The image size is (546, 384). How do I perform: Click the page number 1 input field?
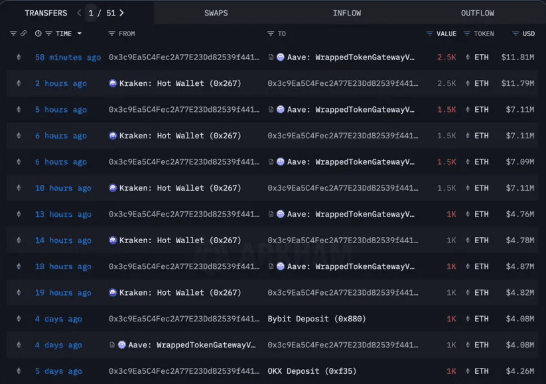[x=91, y=13]
